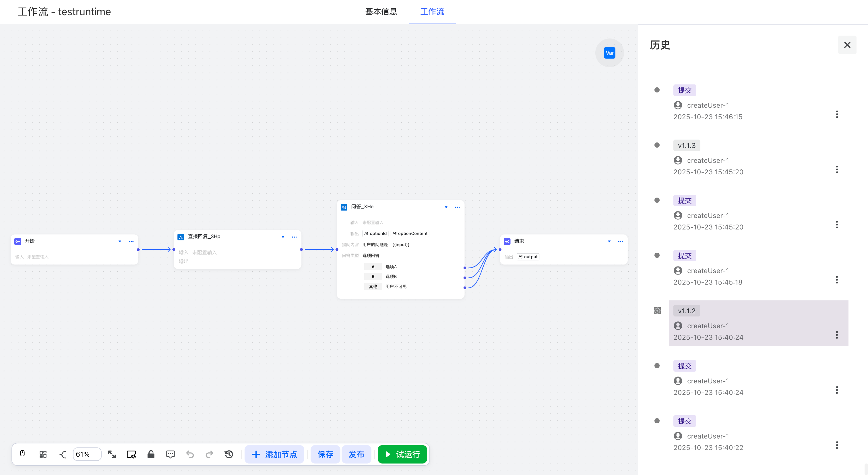The image size is (868, 475).
Task: Click the 61% zoom level field
Action: click(87, 454)
